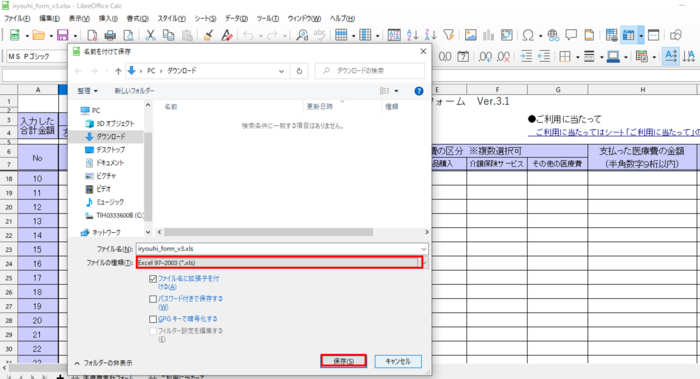Open the ご利用に当たっては hyperlink in the sheet
700x379 pixels.
(614, 133)
